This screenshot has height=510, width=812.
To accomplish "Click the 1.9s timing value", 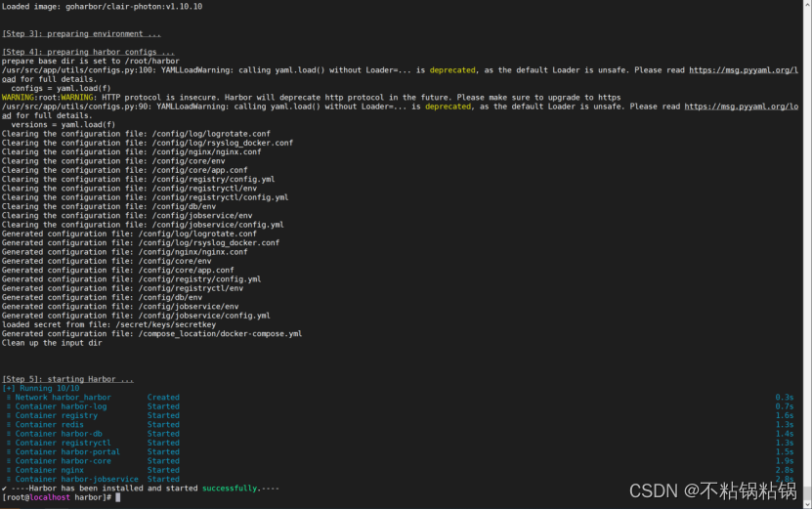I will click(x=784, y=461).
